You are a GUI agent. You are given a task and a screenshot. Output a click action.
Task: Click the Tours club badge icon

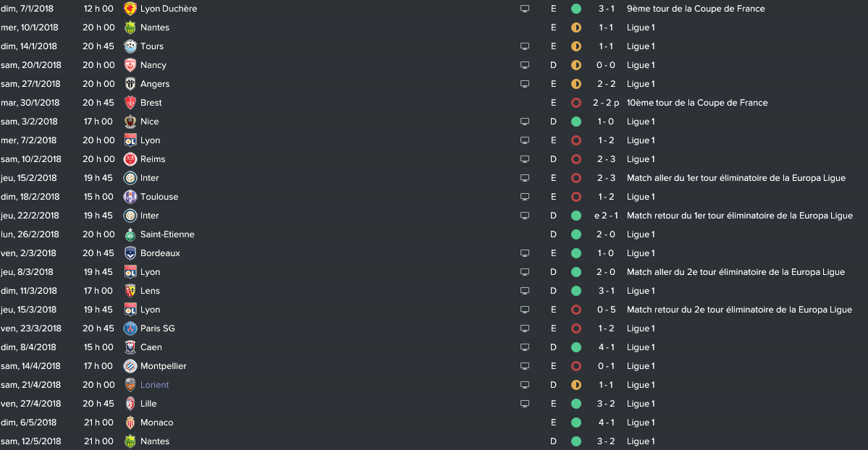tap(130, 46)
